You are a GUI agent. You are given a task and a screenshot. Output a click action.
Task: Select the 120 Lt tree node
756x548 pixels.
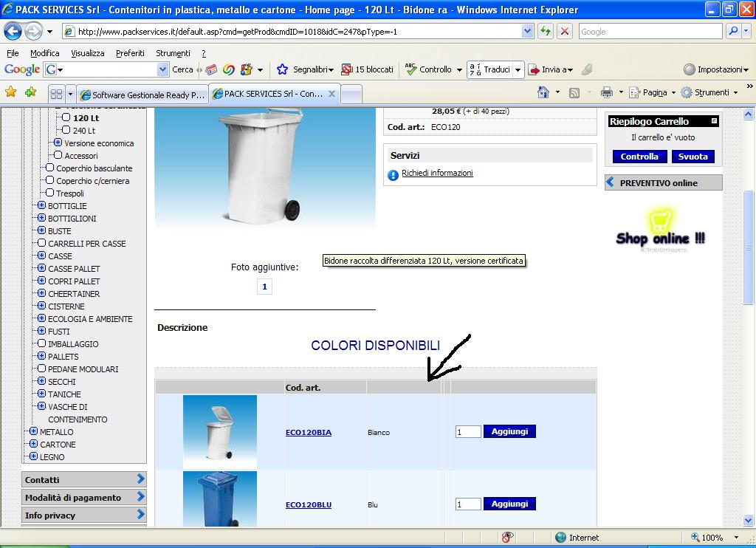86,117
